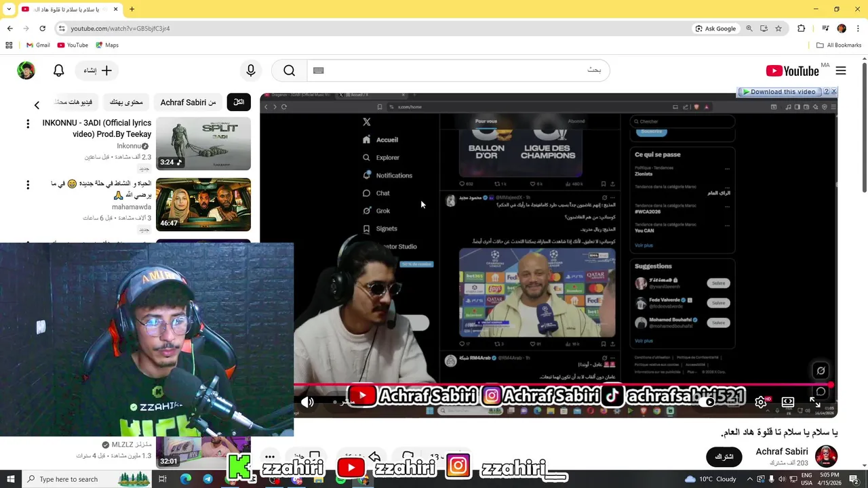Open options menu for INKONNU - 3ADI video

click(x=28, y=123)
